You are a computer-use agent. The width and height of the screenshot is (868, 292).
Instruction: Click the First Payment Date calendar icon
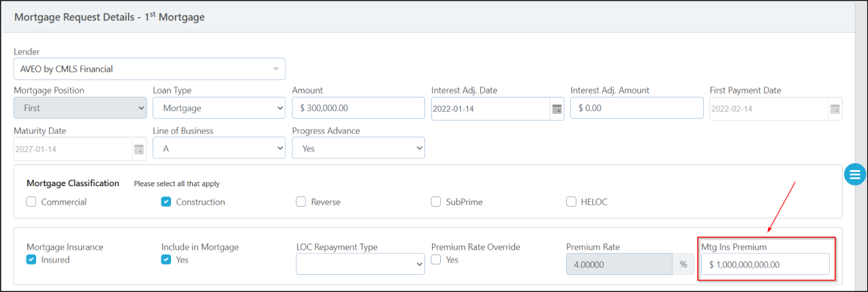point(835,108)
